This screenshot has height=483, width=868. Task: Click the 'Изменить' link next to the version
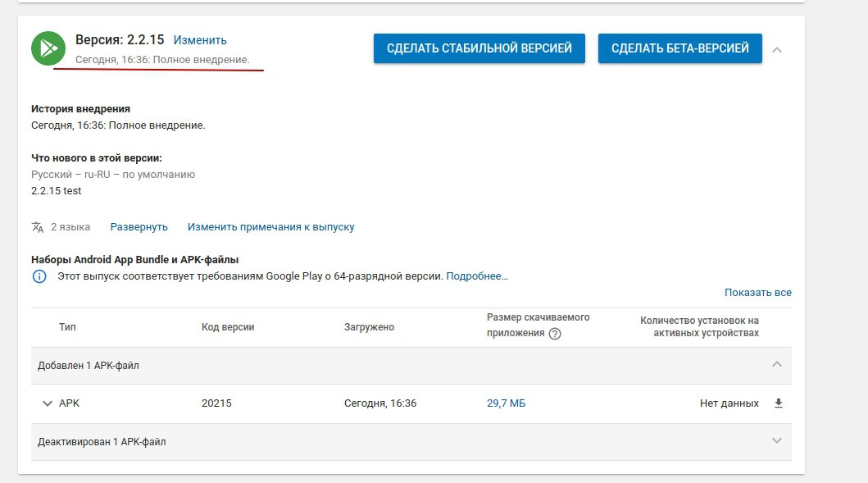click(200, 40)
